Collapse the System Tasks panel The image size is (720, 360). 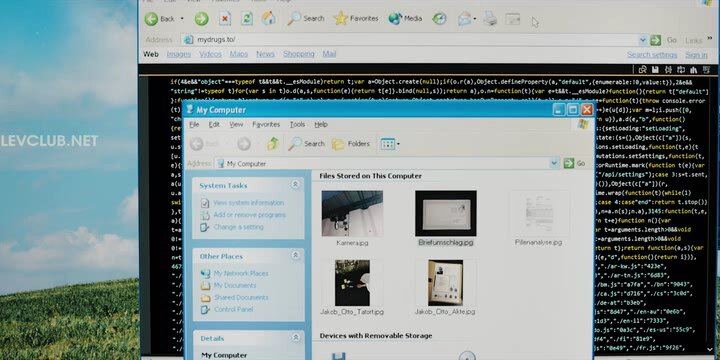coord(296,185)
